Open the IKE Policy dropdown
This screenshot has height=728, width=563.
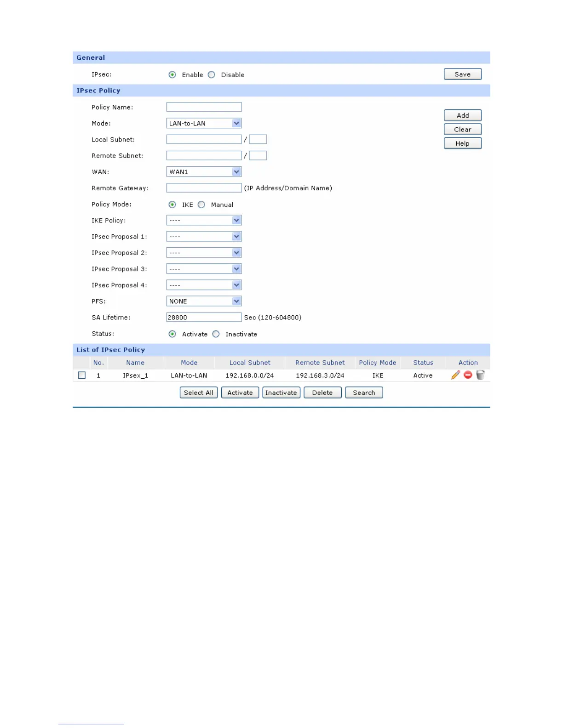[204, 220]
